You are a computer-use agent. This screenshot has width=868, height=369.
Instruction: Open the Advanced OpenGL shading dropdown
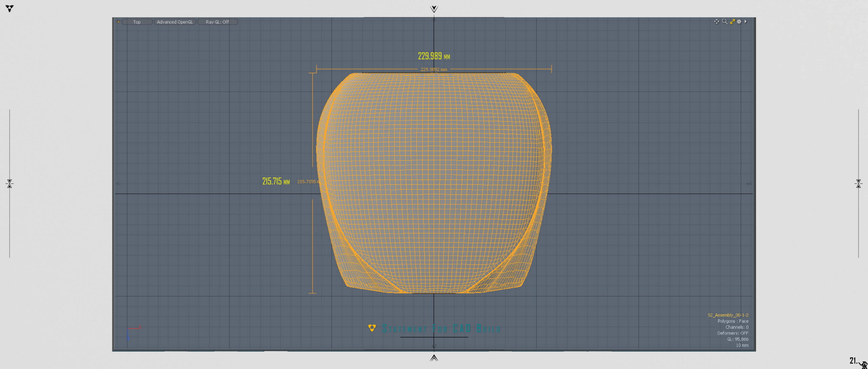click(175, 22)
